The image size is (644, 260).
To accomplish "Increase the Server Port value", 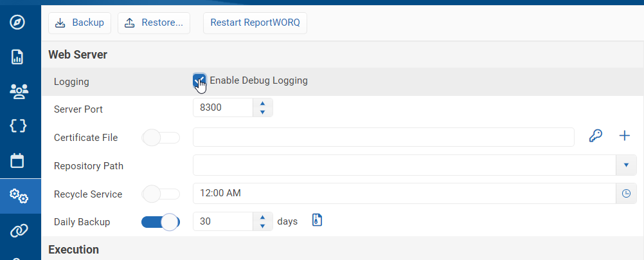I will [262, 104].
